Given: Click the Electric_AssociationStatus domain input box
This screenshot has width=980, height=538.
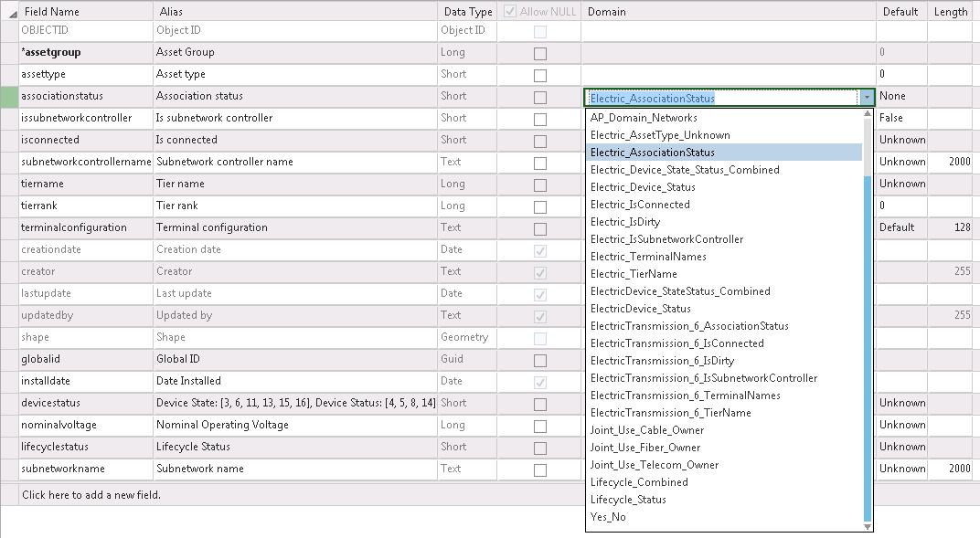Looking at the screenshot, I should [x=722, y=98].
